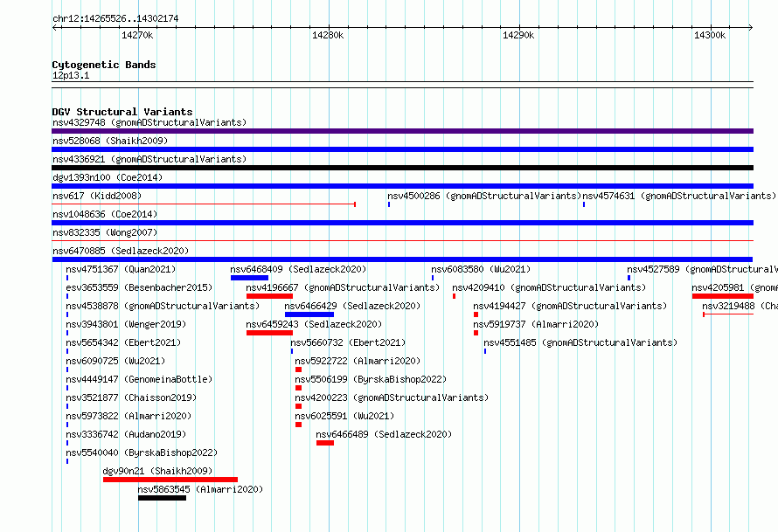Select nsv6083580 (Wu2021) label
The height and width of the screenshot is (532, 778).
pyautogui.click(x=481, y=269)
